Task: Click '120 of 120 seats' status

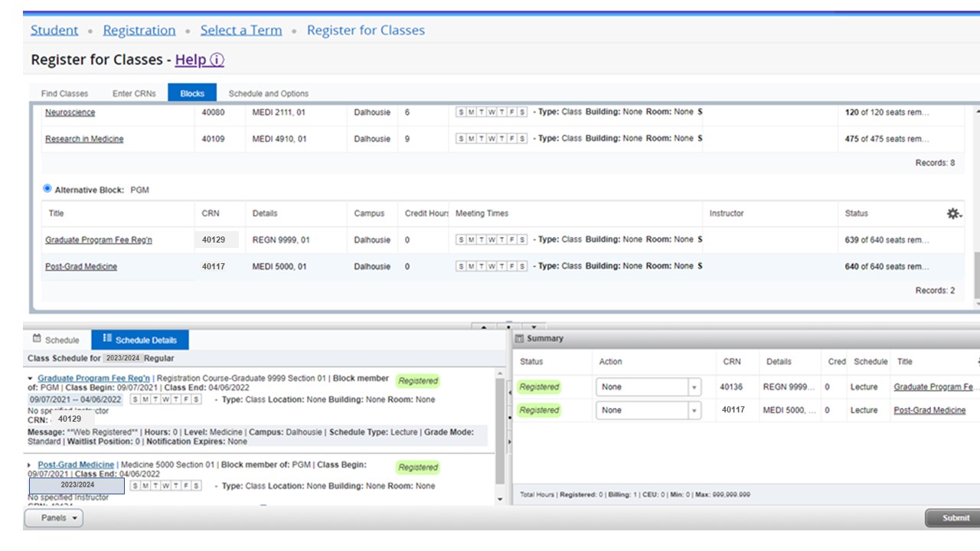Action: coord(887,112)
